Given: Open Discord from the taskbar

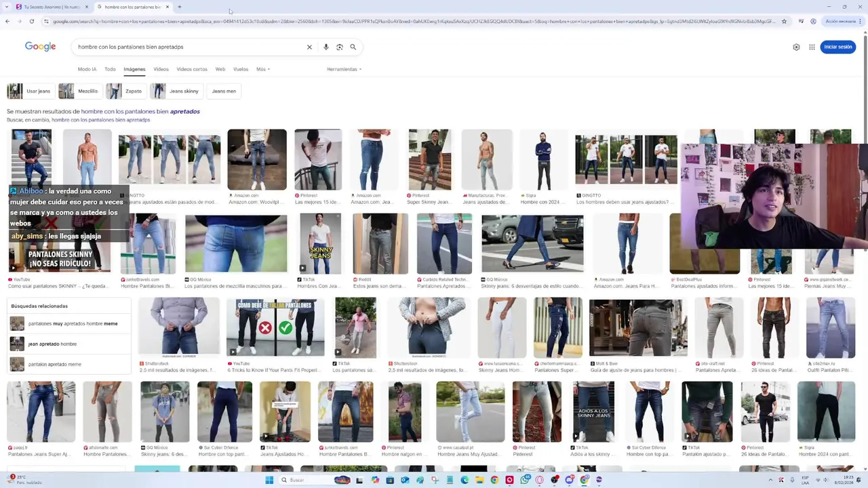Looking at the screenshot, I should [569, 480].
